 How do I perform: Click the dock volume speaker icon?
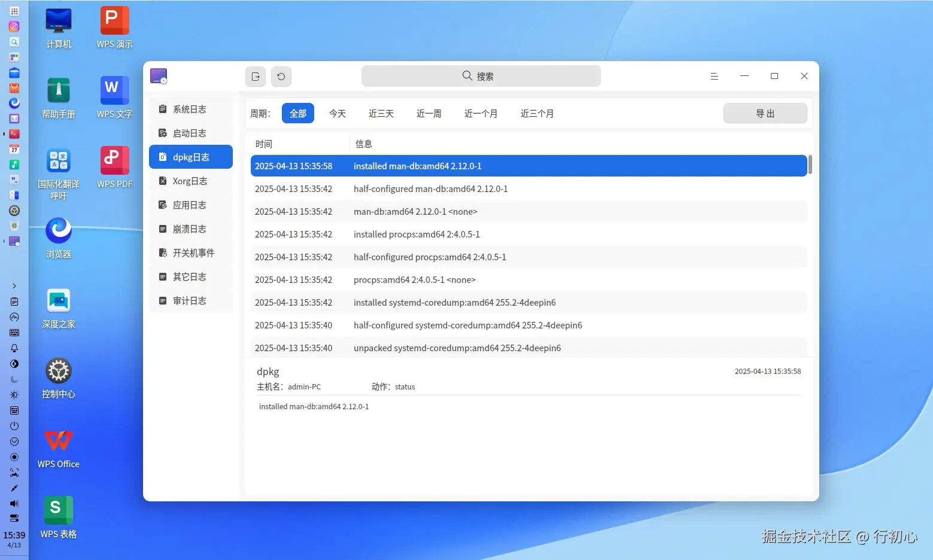point(14,504)
